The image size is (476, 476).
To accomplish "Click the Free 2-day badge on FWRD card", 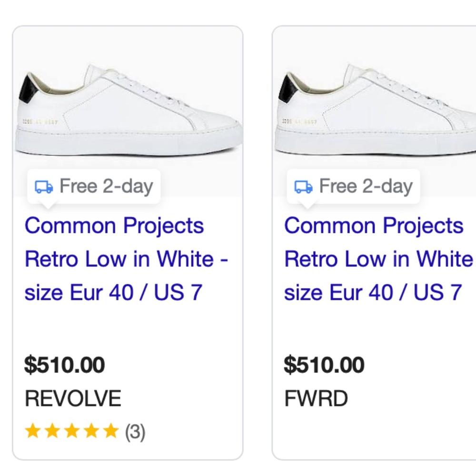I will tap(353, 187).
